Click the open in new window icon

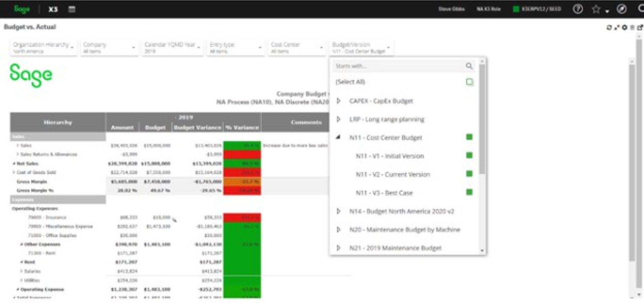click(x=640, y=28)
